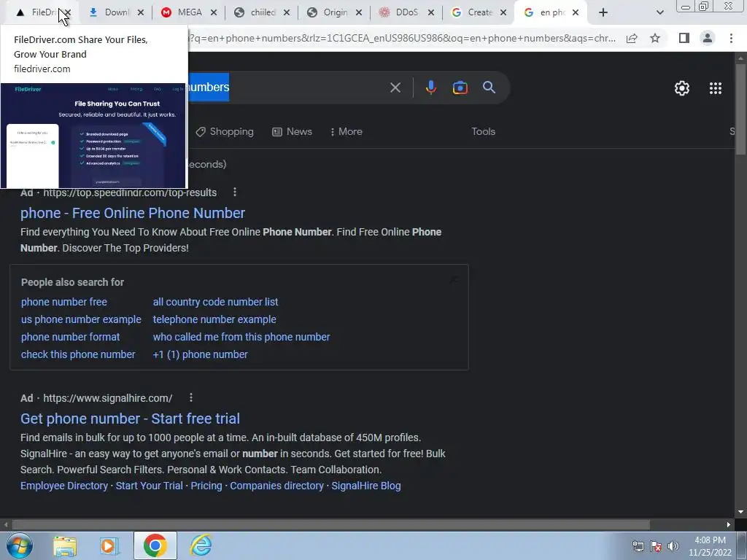
Task: Open the search Tools options
Action: click(483, 132)
